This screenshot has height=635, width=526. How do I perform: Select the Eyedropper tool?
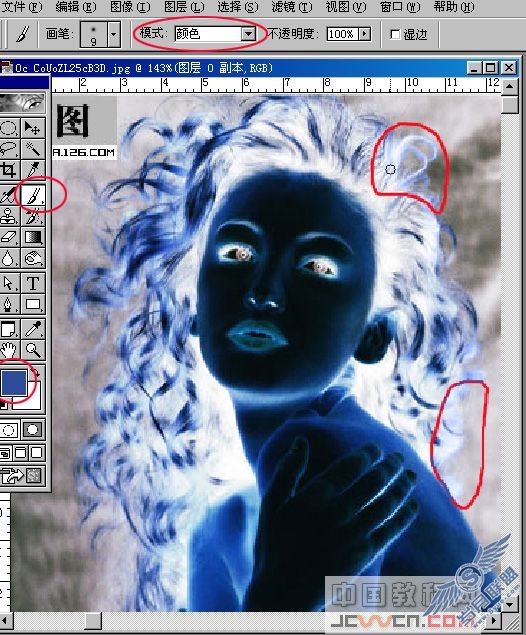coord(32,329)
